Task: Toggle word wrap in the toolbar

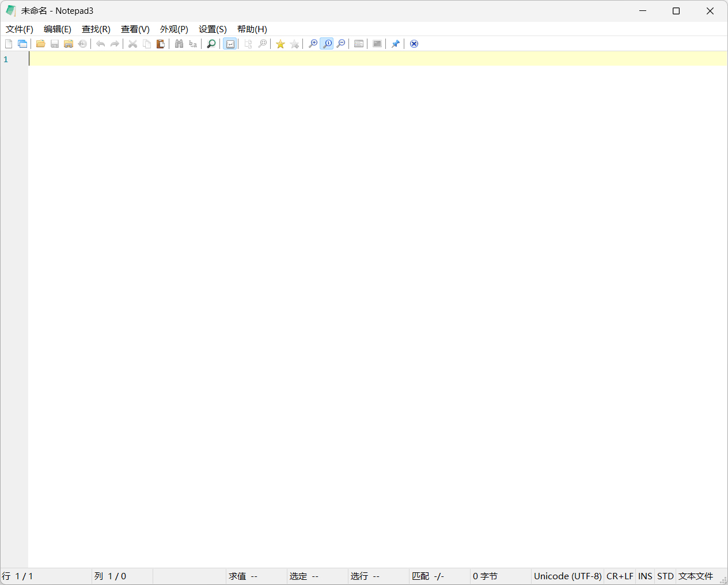Action: (x=230, y=44)
